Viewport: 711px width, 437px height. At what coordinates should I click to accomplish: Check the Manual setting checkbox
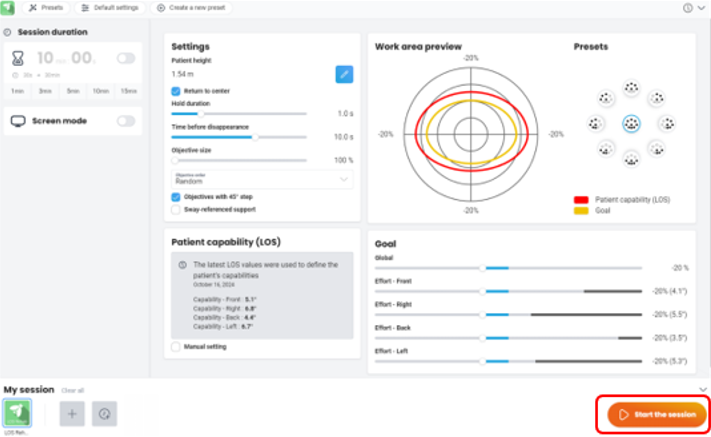click(x=176, y=347)
